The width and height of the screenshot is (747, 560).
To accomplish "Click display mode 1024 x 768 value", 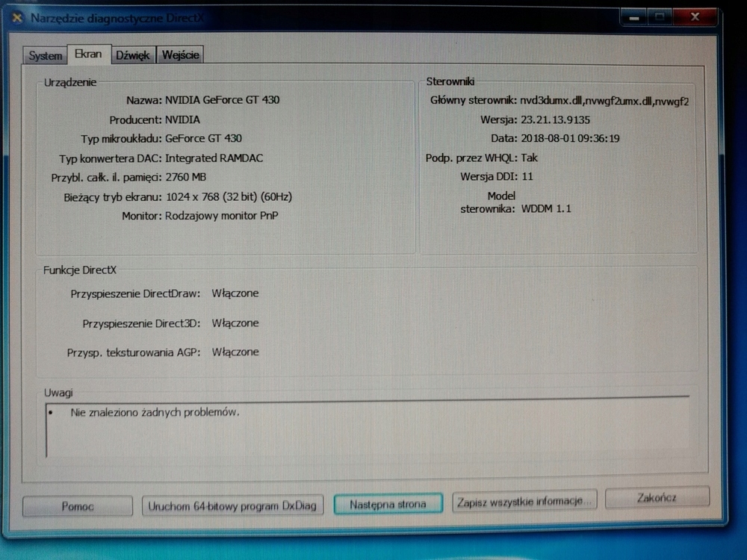I will tap(229, 196).
